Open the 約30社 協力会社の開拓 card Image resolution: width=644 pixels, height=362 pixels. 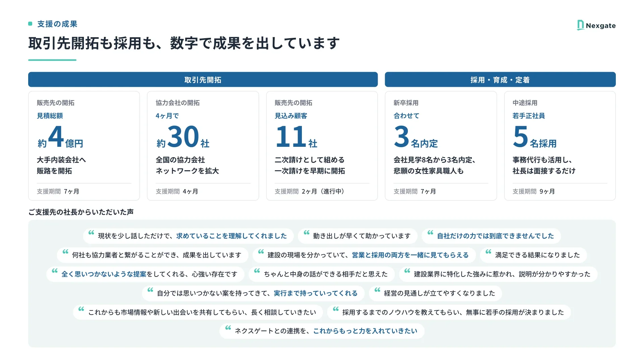[203, 146]
